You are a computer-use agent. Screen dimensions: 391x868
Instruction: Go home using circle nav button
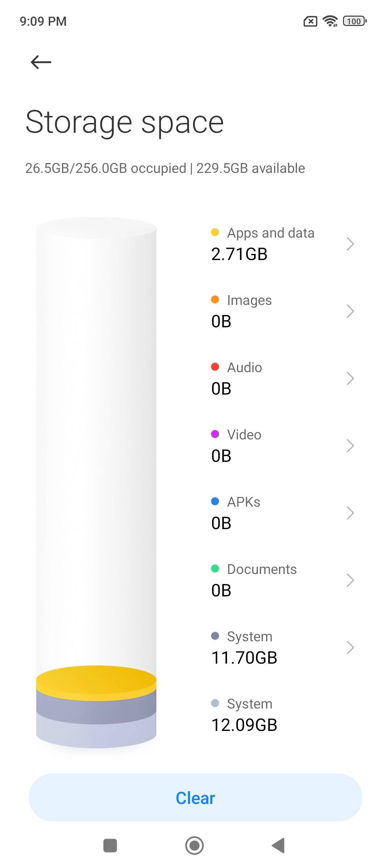(x=194, y=846)
